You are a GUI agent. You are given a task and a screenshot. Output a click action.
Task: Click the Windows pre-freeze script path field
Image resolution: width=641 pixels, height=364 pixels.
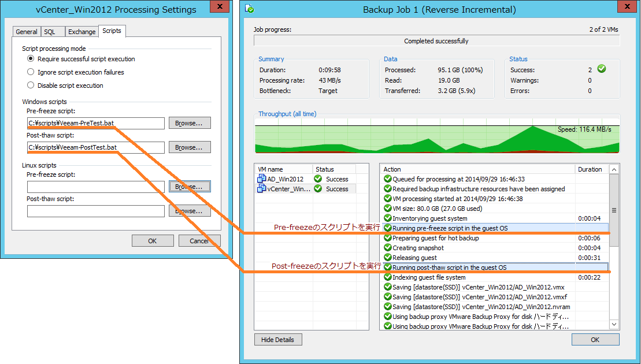click(96, 123)
